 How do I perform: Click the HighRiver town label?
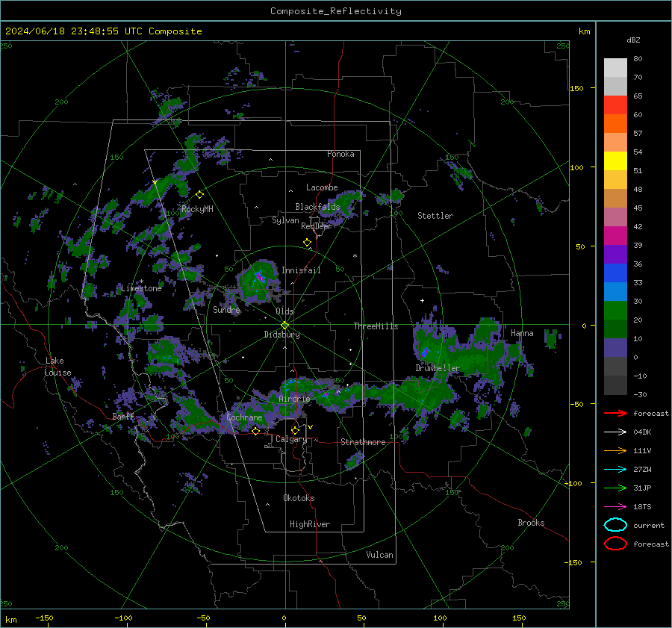point(310,524)
